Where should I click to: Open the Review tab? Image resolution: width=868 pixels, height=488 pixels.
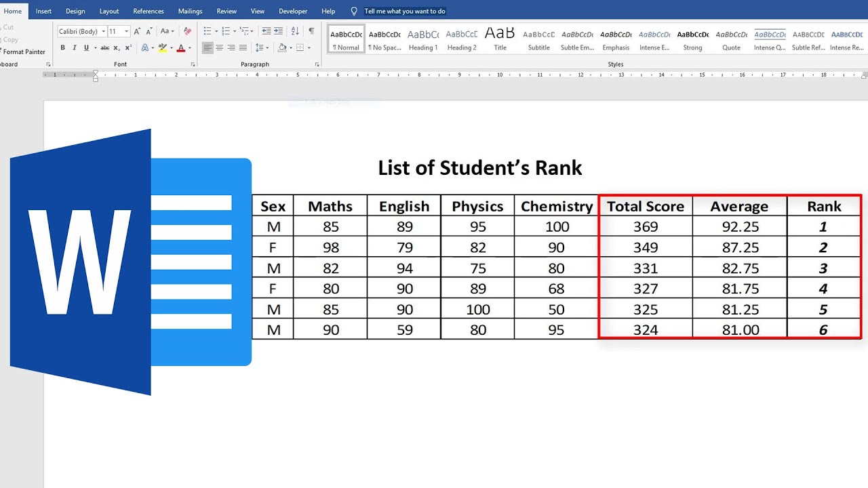click(226, 12)
